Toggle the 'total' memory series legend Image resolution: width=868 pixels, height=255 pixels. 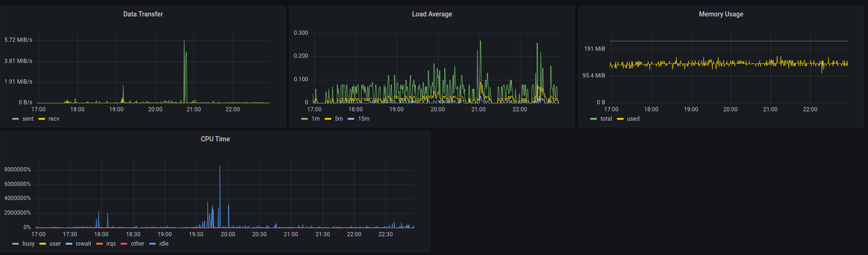pos(606,119)
